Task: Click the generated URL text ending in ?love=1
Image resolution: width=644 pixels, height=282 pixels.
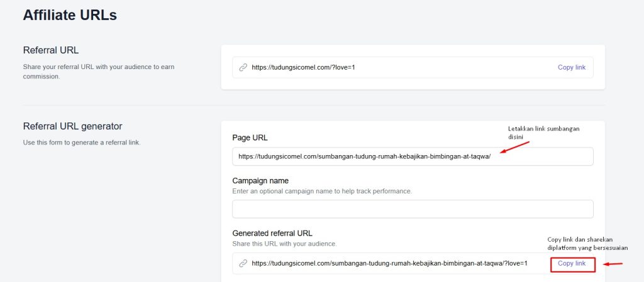Action: [x=389, y=263]
